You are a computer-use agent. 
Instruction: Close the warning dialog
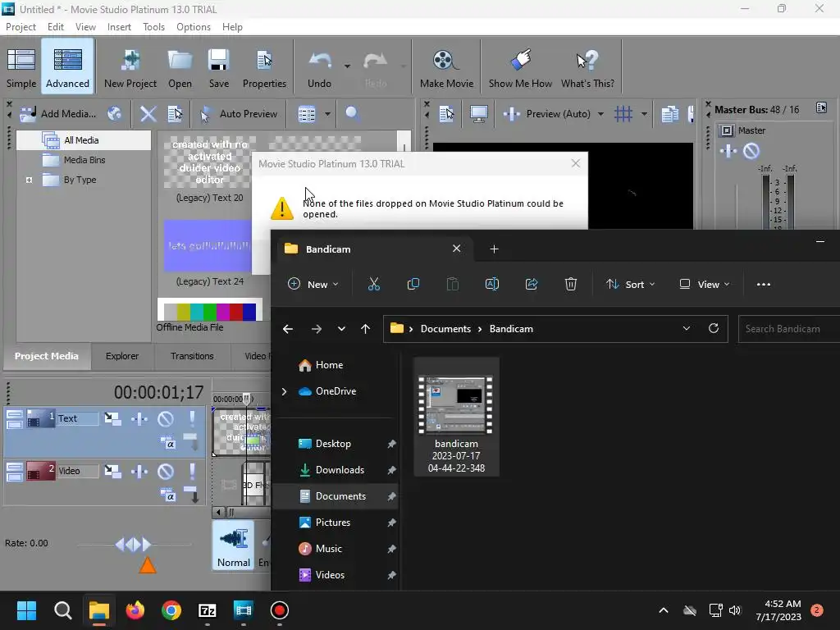point(575,163)
